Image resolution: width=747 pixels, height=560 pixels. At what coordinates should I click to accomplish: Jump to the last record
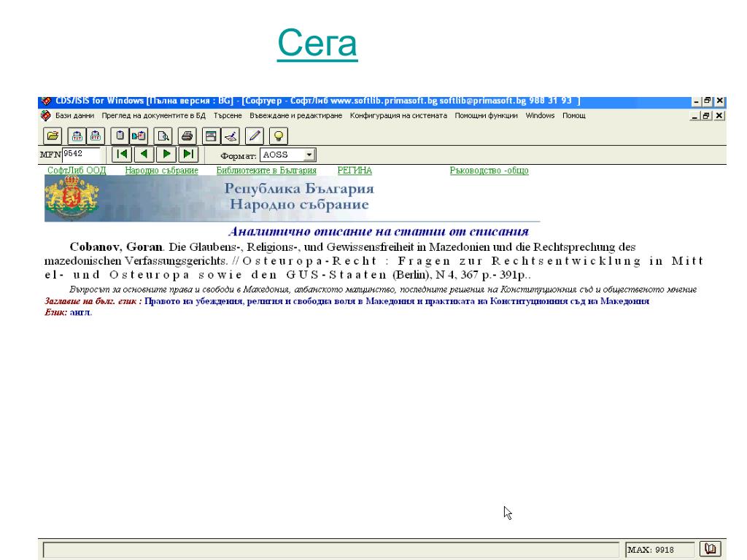pyautogui.click(x=188, y=155)
